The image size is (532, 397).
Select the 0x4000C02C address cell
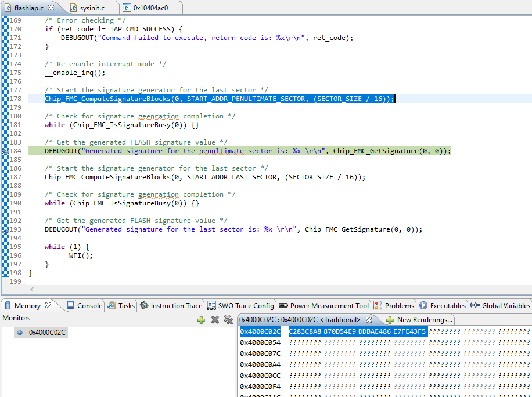(x=260, y=331)
